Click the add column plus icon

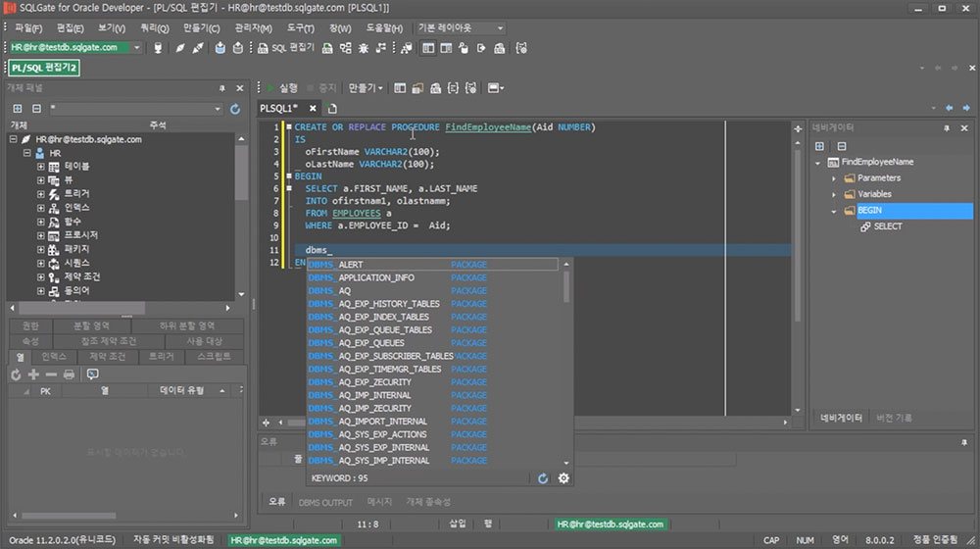click(33, 374)
